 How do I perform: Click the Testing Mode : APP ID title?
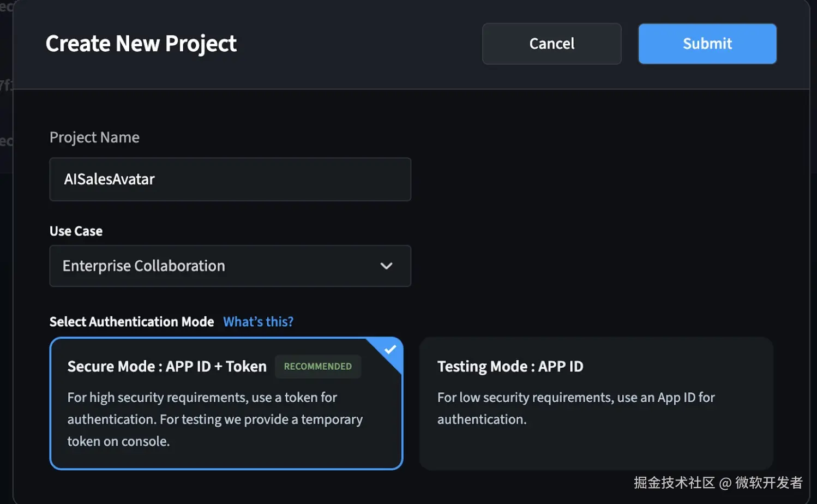click(510, 367)
